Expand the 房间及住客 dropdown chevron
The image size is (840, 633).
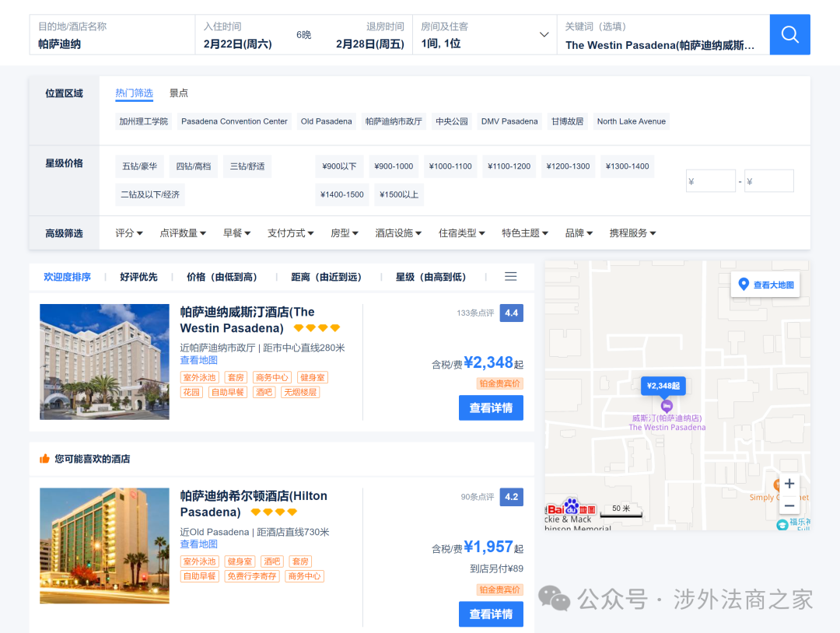544,35
